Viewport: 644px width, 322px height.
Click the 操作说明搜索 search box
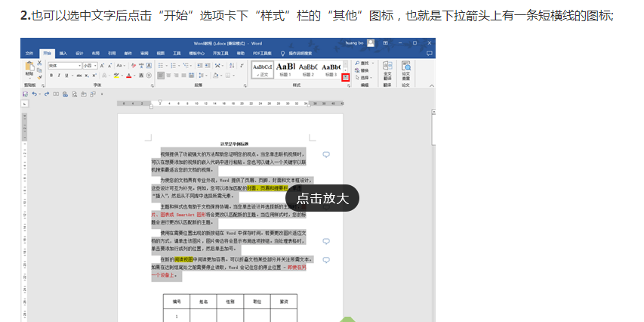300,54
